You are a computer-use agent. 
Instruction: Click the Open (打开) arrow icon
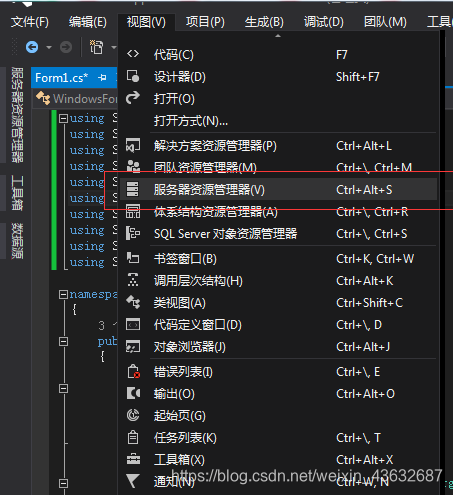(133, 98)
